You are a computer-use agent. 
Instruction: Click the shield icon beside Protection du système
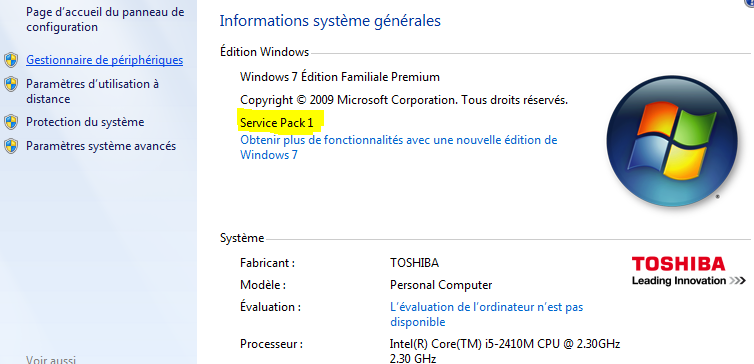point(11,122)
